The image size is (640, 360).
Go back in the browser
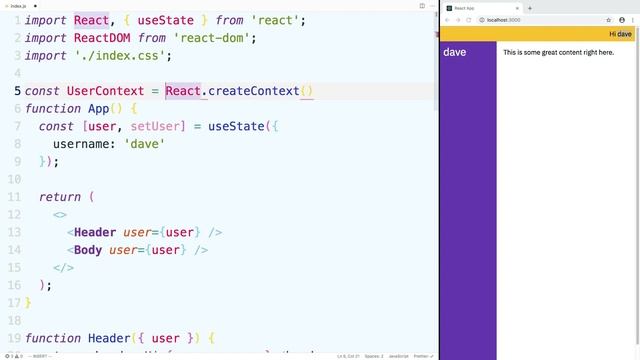point(447,20)
